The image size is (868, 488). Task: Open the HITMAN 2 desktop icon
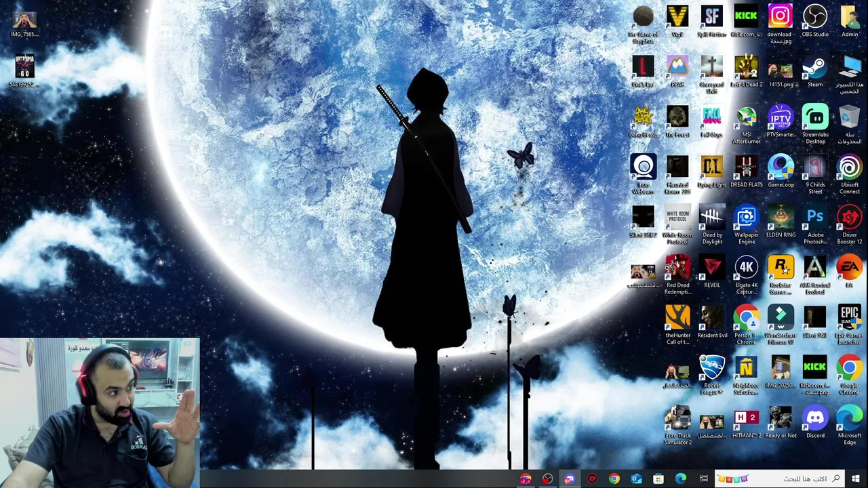click(x=746, y=422)
